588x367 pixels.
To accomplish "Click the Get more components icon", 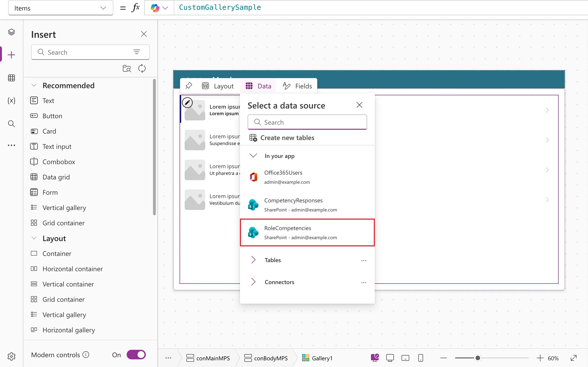I will [127, 68].
